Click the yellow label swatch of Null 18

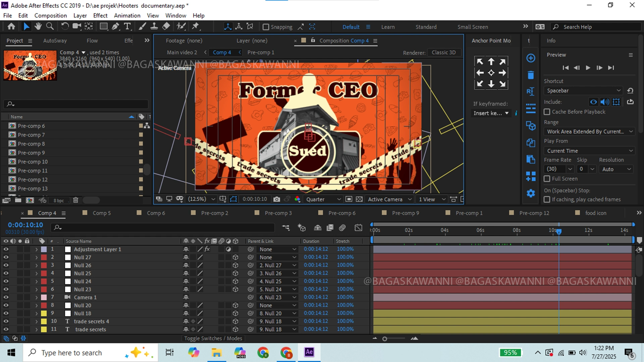44,313
